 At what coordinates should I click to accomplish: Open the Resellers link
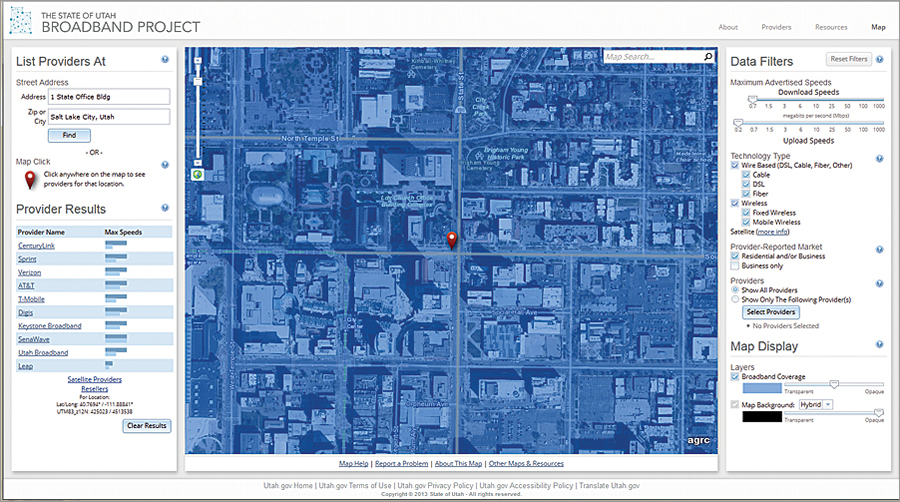[x=95, y=389]
